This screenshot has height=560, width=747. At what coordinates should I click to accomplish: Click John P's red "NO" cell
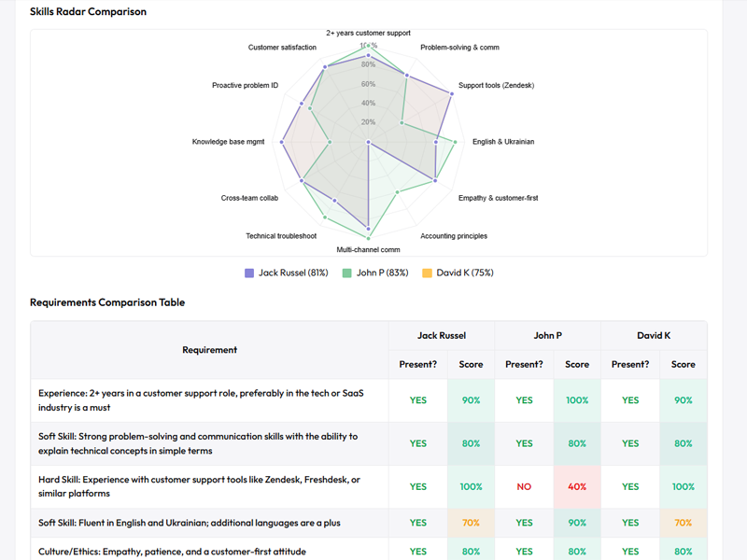click(x=524, y=486)
